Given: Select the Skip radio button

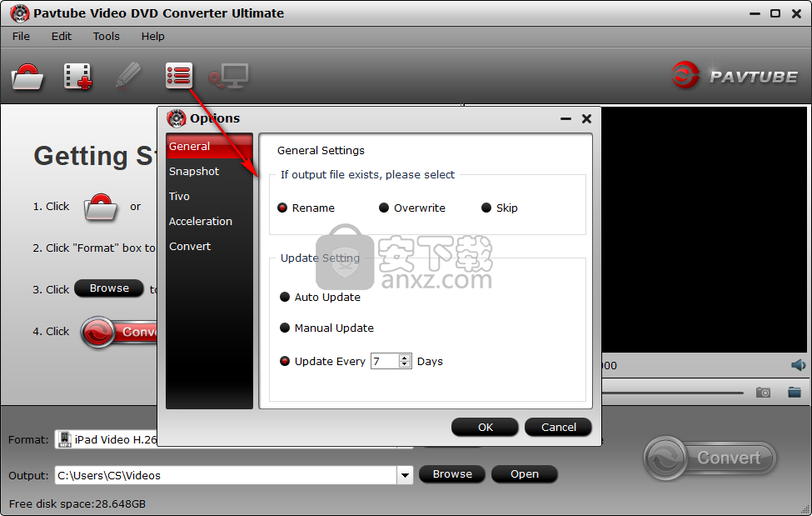Looking at the screenshot, I should 486,208.
